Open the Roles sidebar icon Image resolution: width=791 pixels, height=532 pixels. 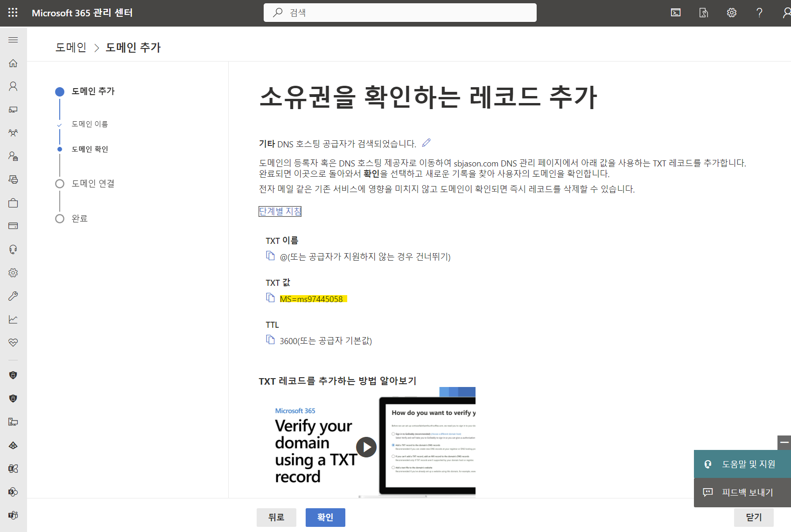(13, 156)
